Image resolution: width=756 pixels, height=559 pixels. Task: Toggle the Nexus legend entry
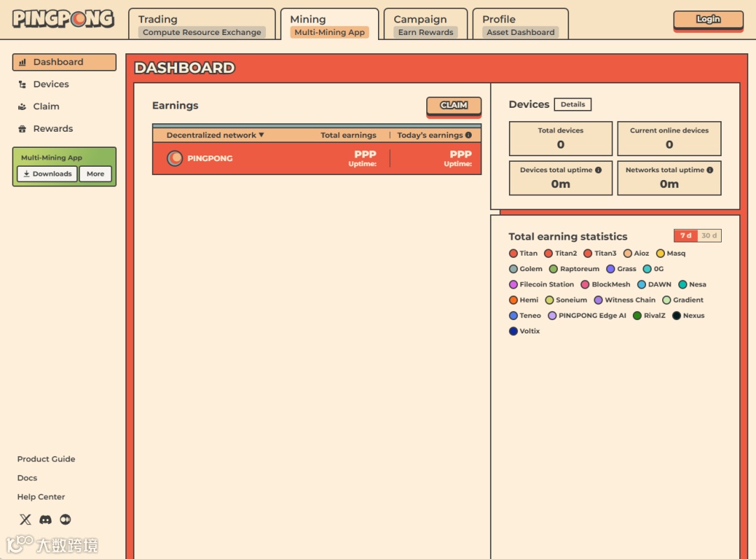tap(689, 315)
